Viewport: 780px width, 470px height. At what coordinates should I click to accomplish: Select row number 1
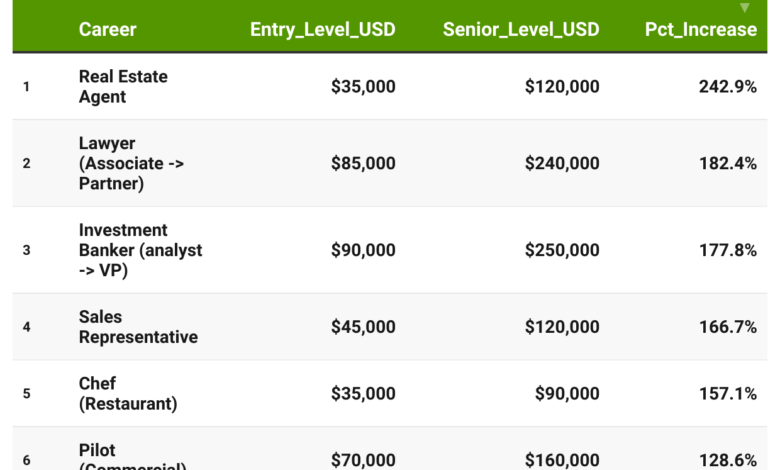coord(27,87)
